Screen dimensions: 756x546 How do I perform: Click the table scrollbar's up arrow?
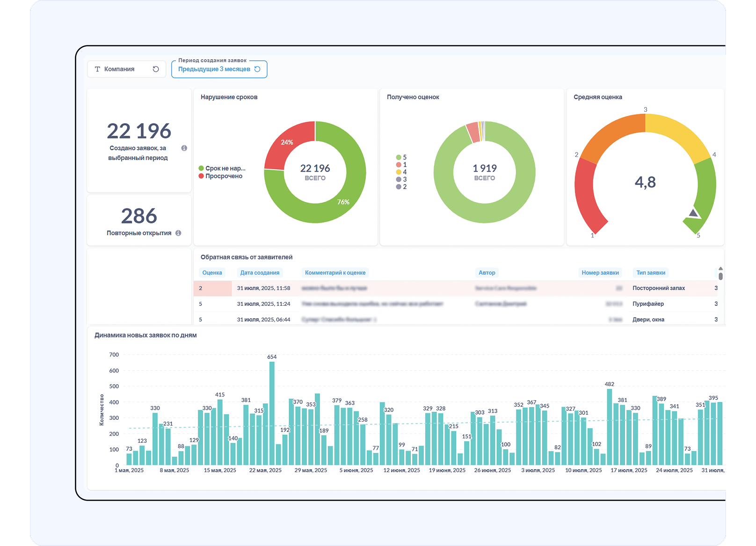720,269
